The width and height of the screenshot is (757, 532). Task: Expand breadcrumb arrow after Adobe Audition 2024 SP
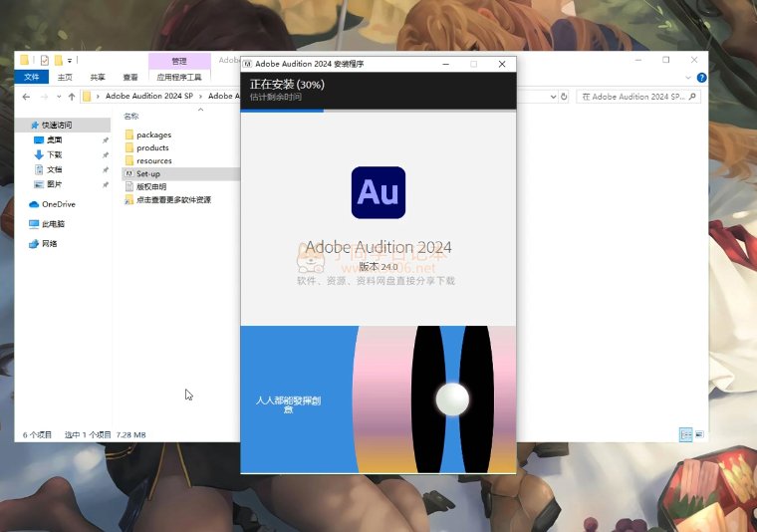click(201, 96)
